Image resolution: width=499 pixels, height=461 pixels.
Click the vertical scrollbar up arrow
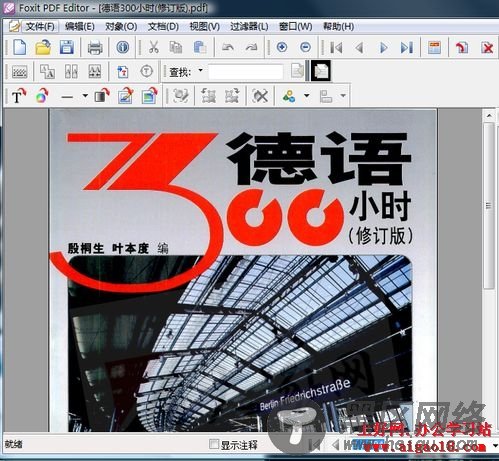(489, 116)
